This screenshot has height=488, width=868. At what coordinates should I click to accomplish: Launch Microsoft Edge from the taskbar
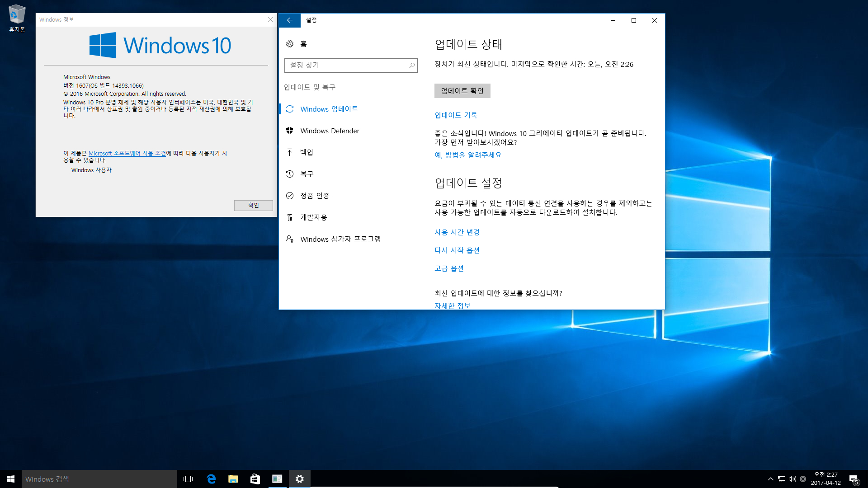[211, 479]
